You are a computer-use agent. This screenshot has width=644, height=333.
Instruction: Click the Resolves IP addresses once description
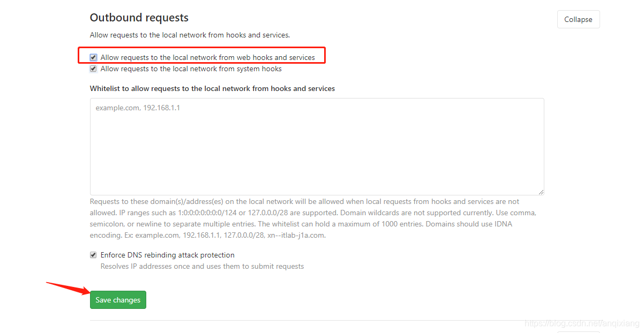click(203, 266)
